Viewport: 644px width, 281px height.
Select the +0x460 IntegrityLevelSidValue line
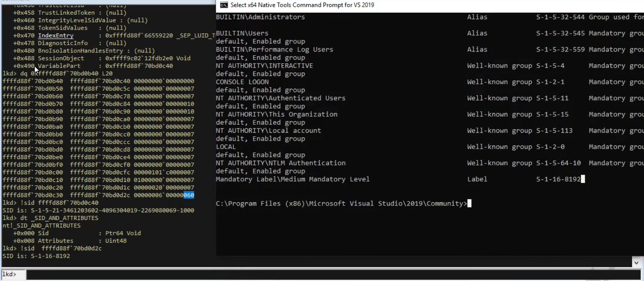click(x=80, y=20)
